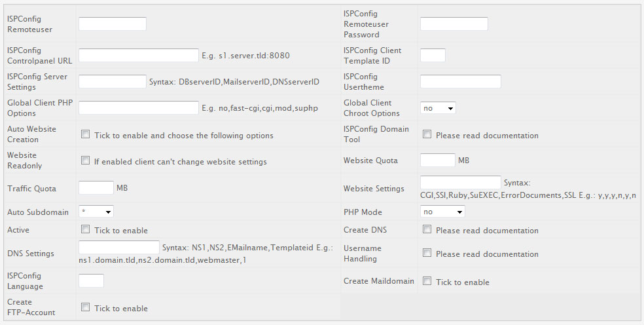The width and height of the screenshot is (644, 325).
Task: Enable the Create Maildomain checkbox
Action: click(427, 281)
